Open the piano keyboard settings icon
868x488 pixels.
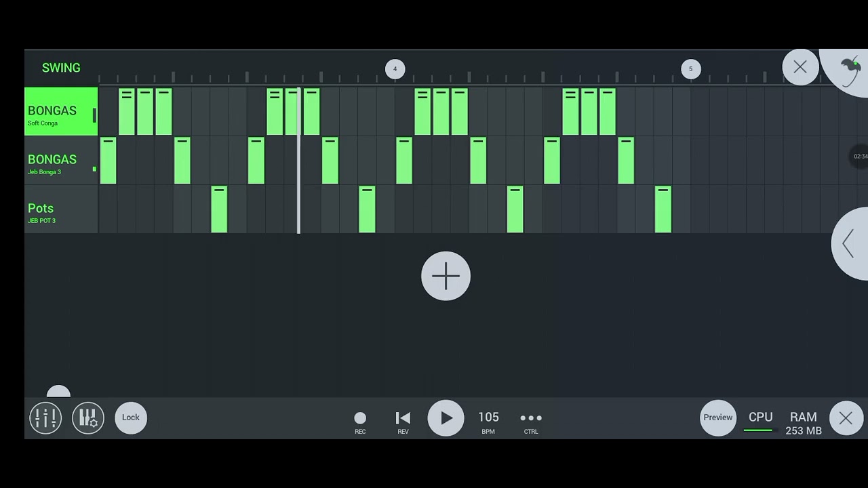point(88,418)
